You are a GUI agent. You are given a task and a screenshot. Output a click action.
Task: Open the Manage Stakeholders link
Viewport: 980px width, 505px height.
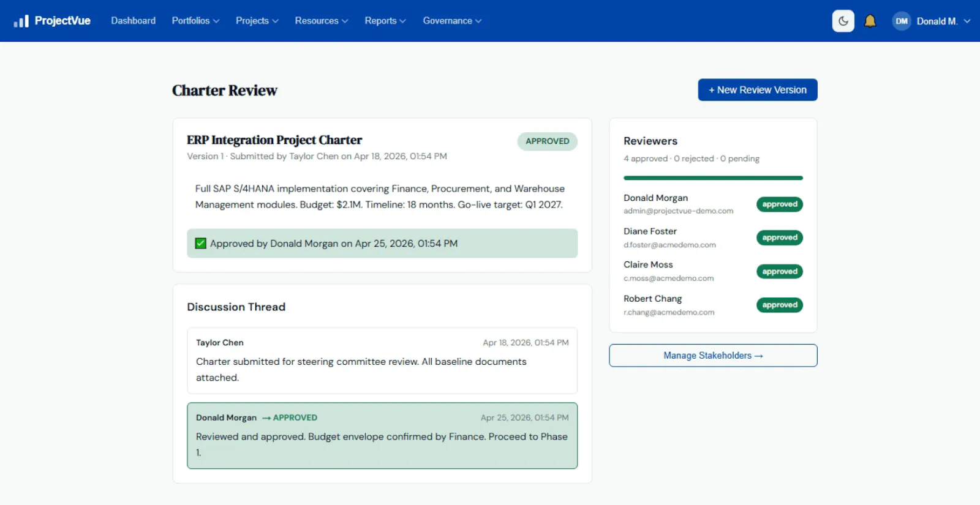[713, 356]
